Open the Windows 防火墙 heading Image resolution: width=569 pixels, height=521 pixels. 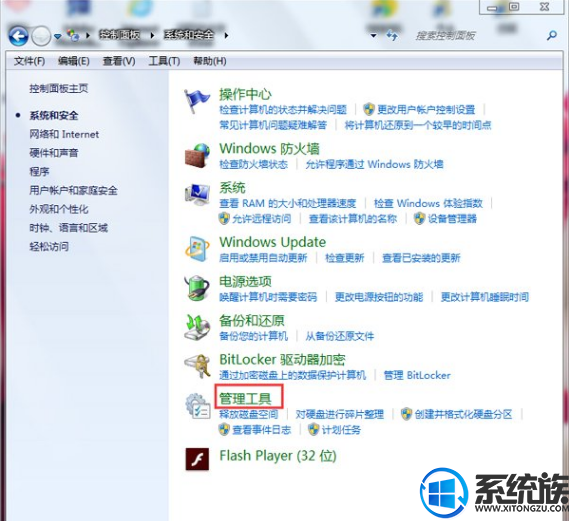click(x=269, y=148)
